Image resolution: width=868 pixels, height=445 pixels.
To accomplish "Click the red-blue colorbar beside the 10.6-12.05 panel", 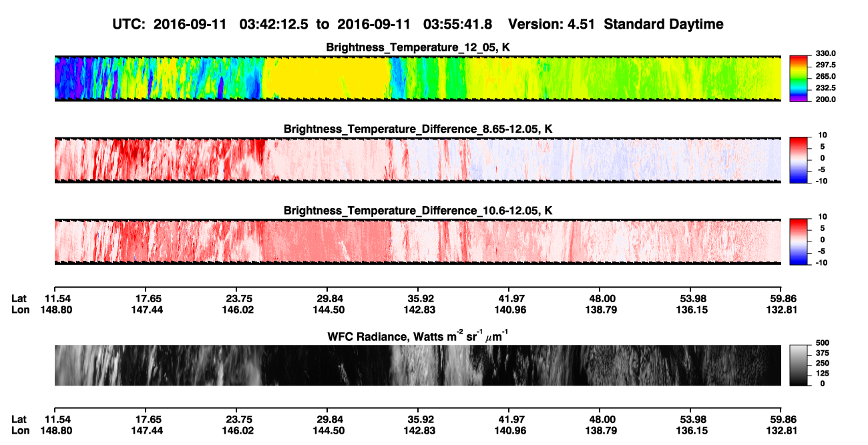I will [x=799, y=242].
